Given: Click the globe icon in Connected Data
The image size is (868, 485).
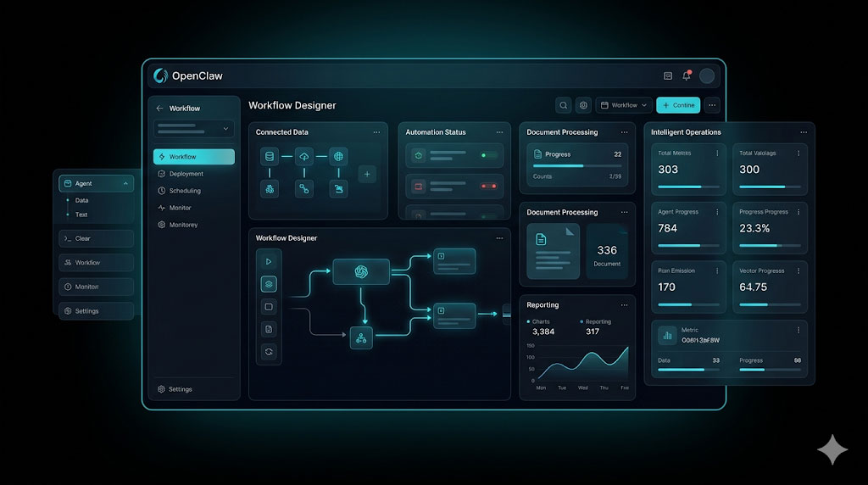Looking at the screenshot, I should pyautogui.click(x=338, y=157).
